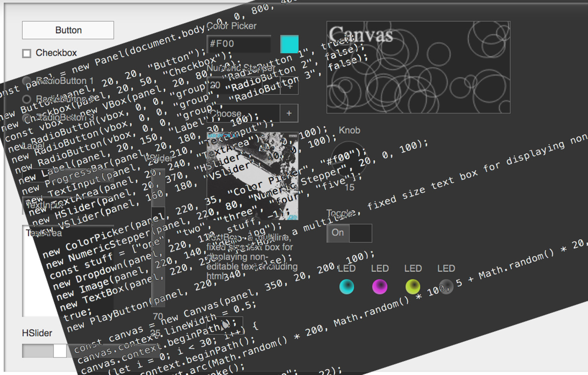Open the cyan color swatch

pos(289,44)
